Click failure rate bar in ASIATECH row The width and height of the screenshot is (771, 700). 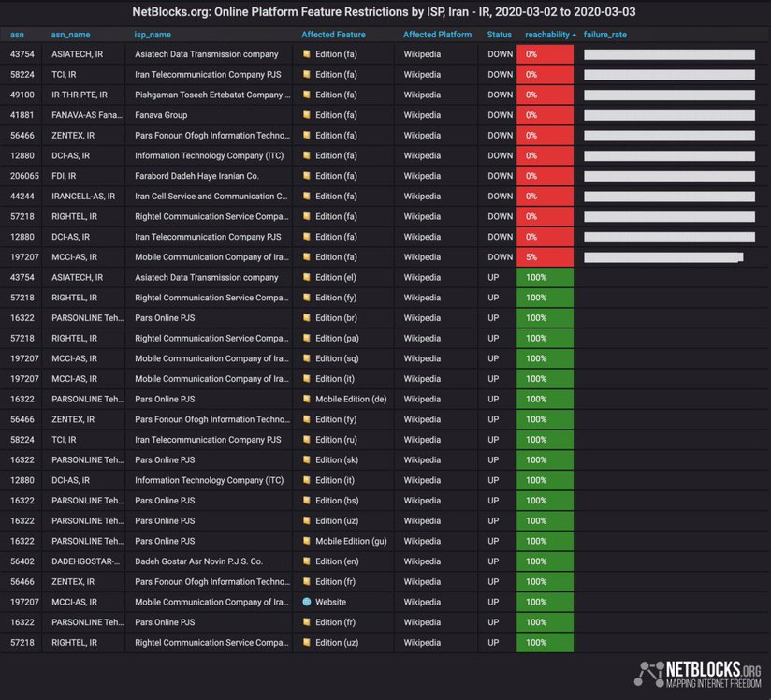click(669, 54)
